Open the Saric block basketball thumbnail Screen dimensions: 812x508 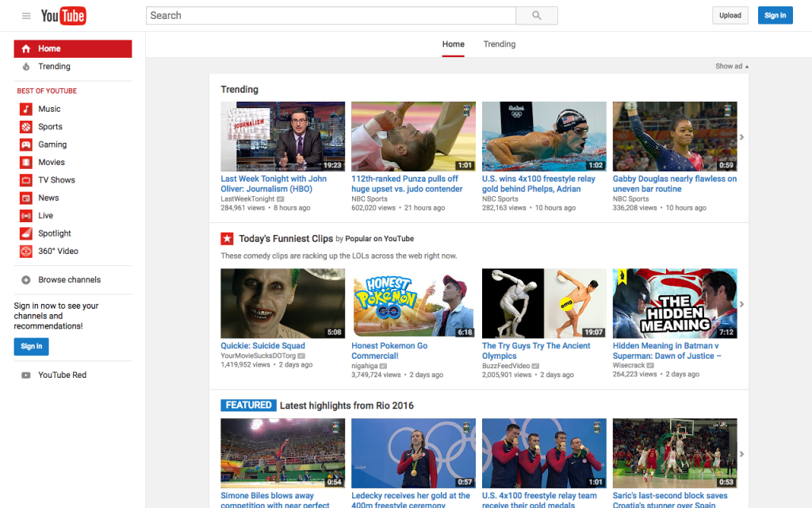[x=675, y=453]
